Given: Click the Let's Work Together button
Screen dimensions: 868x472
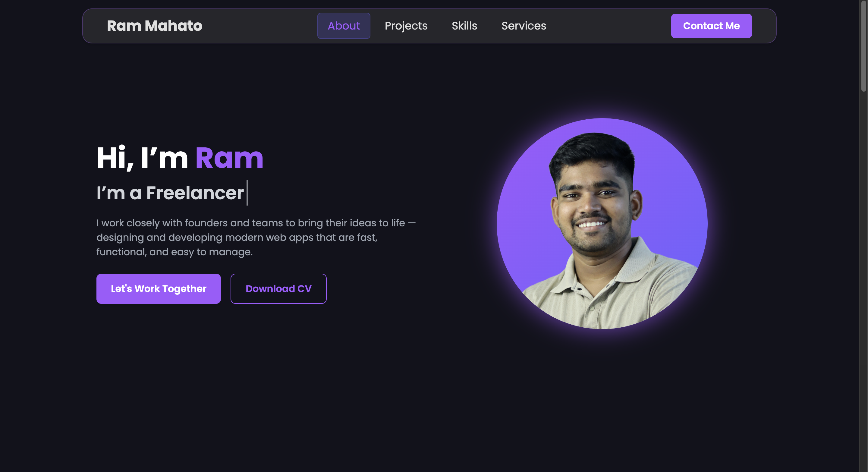Looking at the screenshot, I should coord(158,289).
